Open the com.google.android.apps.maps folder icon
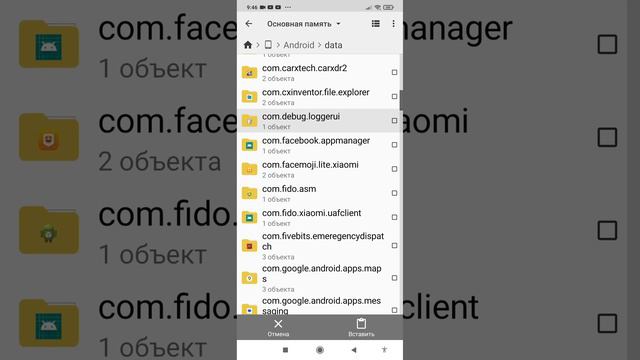 point(249,278)
